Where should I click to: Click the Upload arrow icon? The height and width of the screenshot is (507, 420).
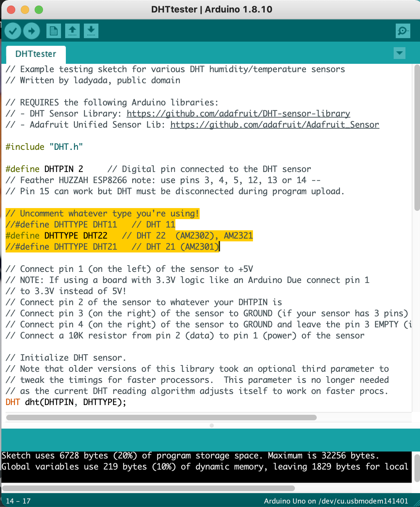tap(32, 31)
